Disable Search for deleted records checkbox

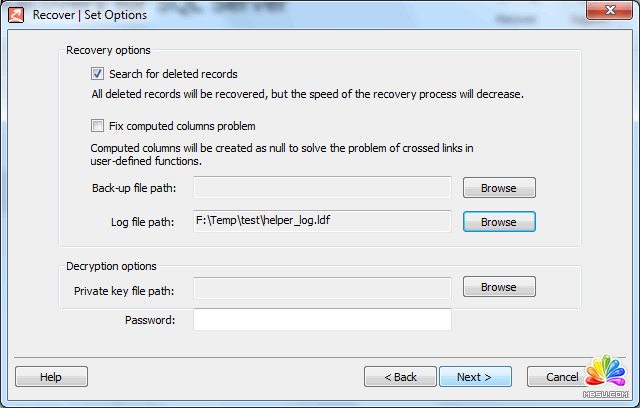click(x=97, y=74)
